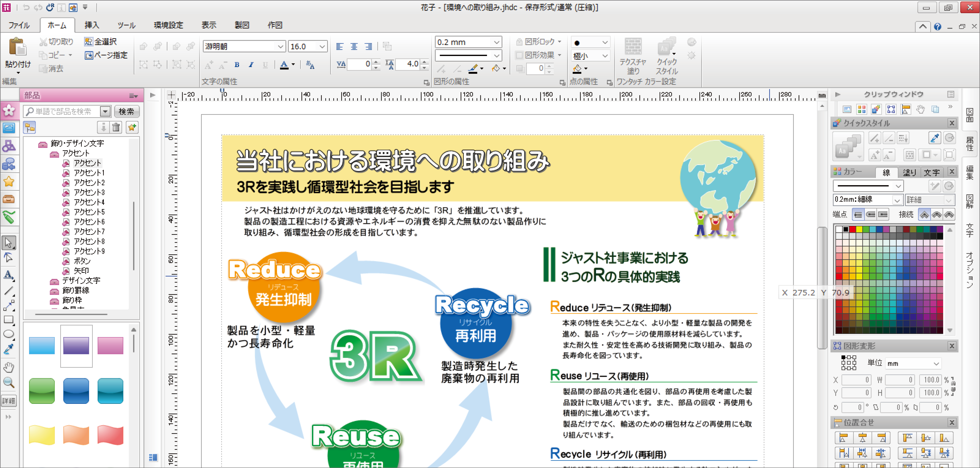Open the 挿入 ribbon tab
The height and width of the screenshot is (468, 980).
pos(92,25)
